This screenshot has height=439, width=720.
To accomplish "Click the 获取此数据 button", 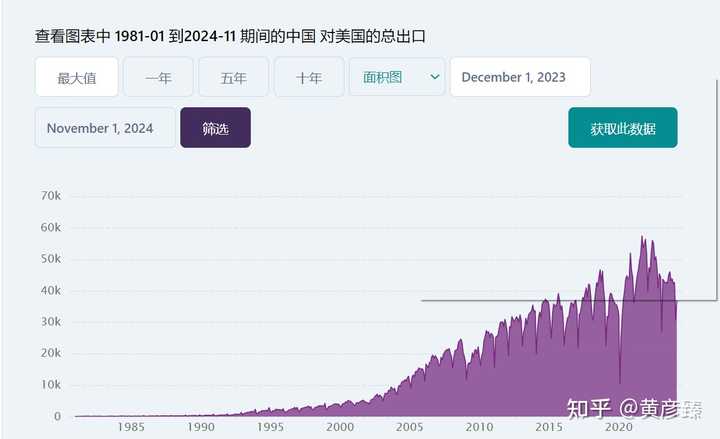I will pos(623,128).
